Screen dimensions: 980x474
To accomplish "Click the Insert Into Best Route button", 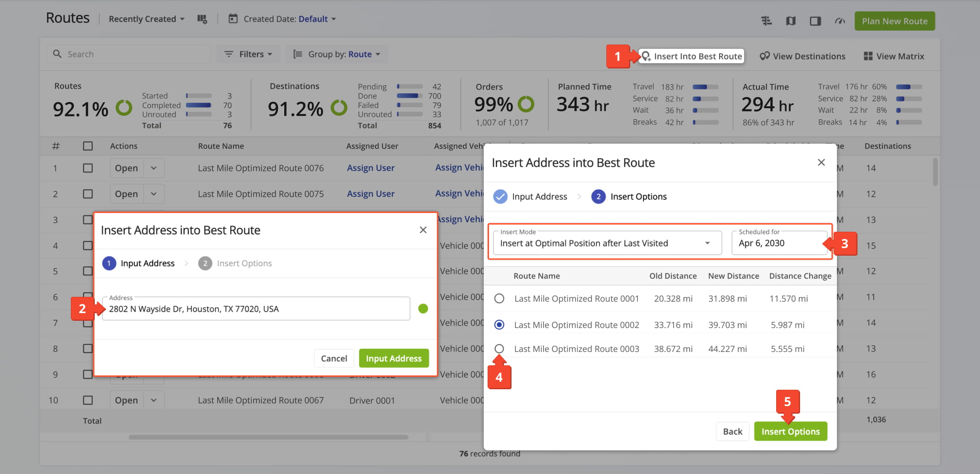I will click(692, 56).
